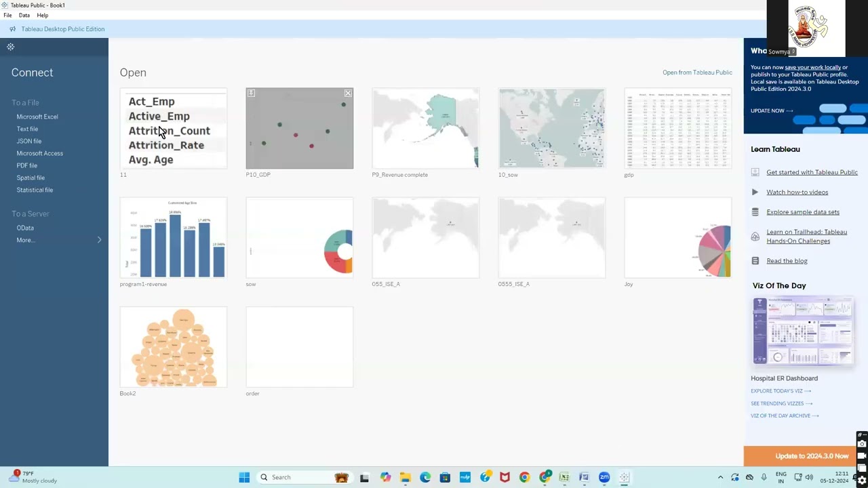Viewport: 868px width, 488px height.
Task: Open the Joy pie chart thumbnail
Action: tap(678, 238)
